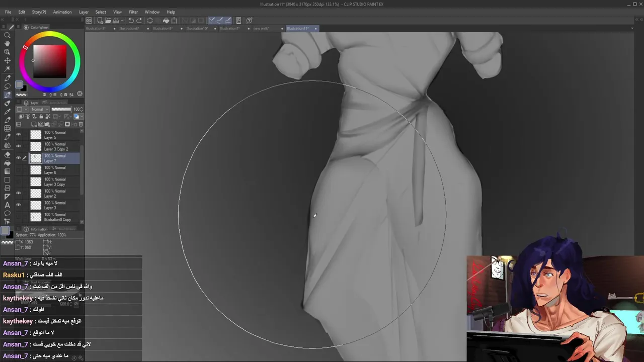This screenshot has height=362, width=644.
Task: Select Layer 3 Copy in layer list
Action: [x=54, y=182]
